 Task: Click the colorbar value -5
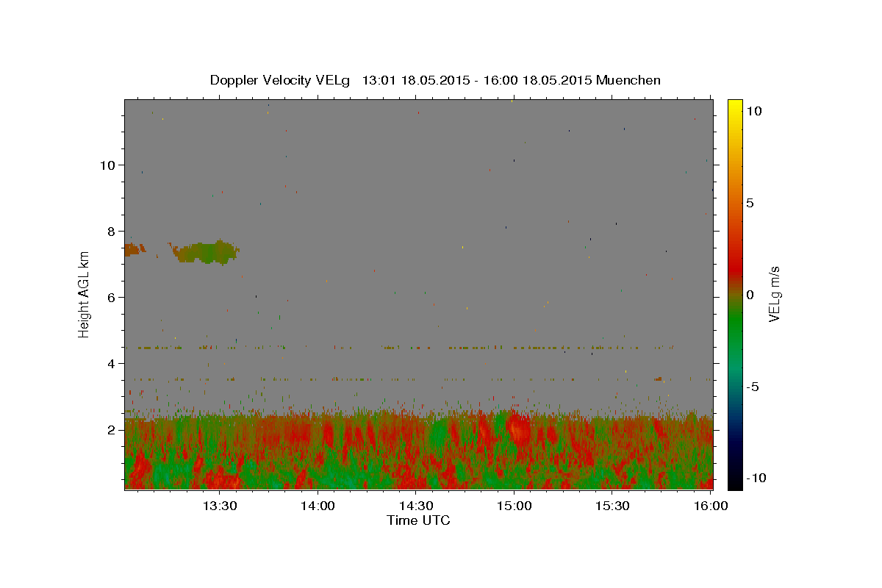click(x=752, y=387)
